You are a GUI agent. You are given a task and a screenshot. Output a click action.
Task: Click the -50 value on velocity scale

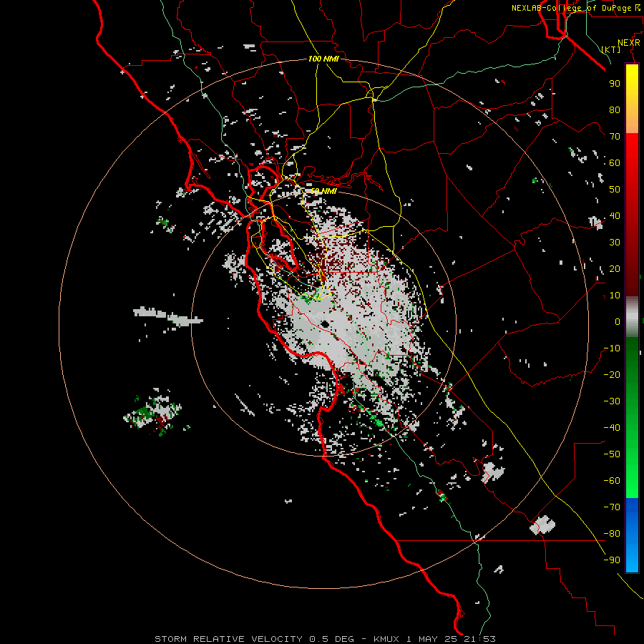tap(612, 454)
